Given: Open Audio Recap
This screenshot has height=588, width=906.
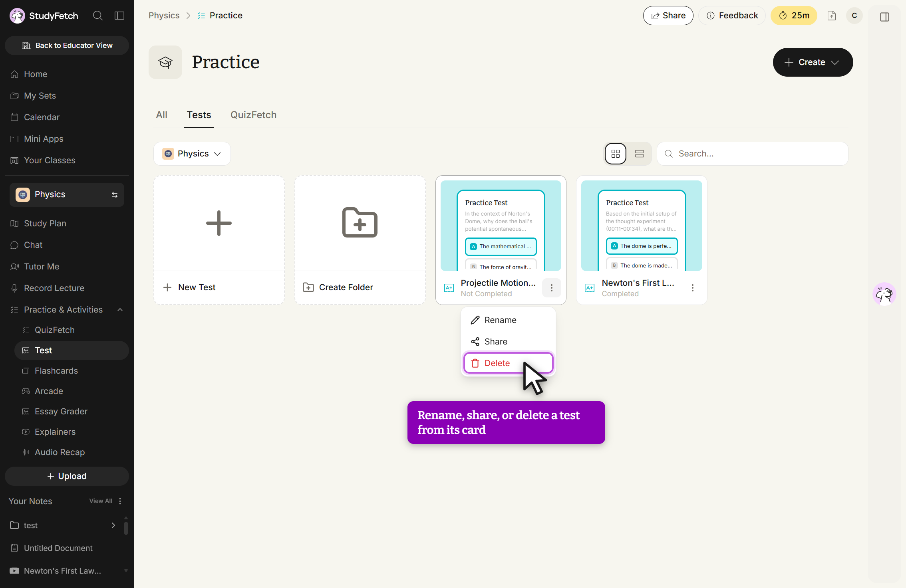Looking at the screenshot, I should [x=72, y=452].
